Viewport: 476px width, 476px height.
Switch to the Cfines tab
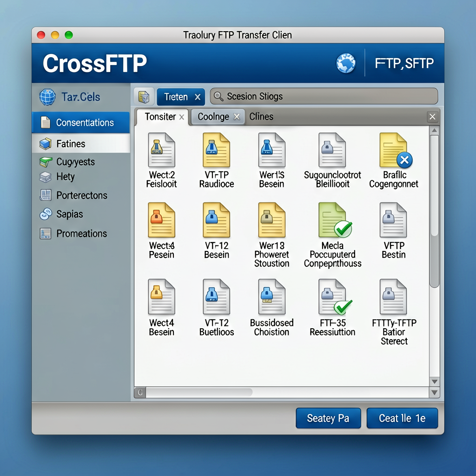tap(261, 117)
